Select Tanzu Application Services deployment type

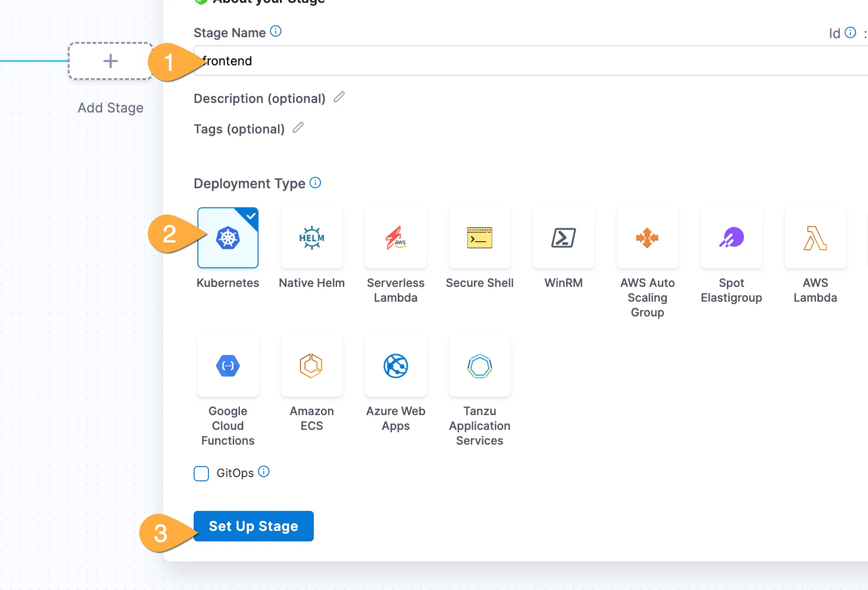pyautogui.click(x=480, y=366)
